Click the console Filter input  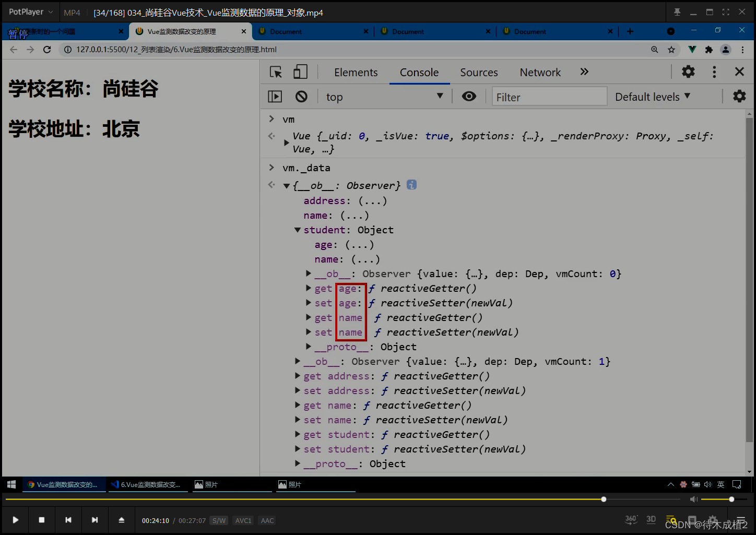coord(549,97)
